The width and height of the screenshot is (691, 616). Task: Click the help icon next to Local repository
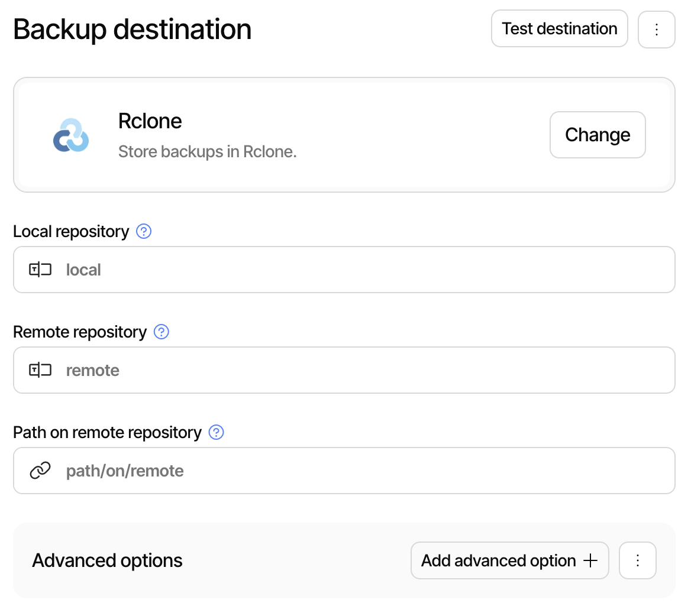(x=144, y=232)
